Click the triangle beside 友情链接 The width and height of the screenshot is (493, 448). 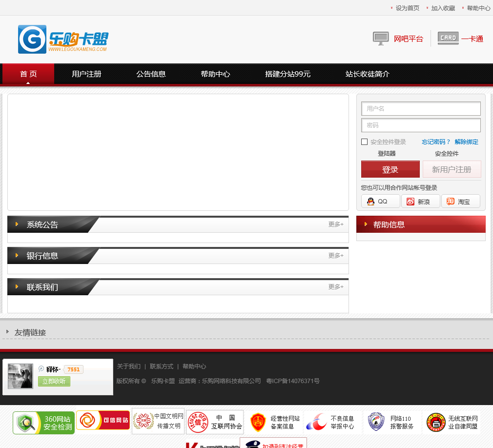7,332
